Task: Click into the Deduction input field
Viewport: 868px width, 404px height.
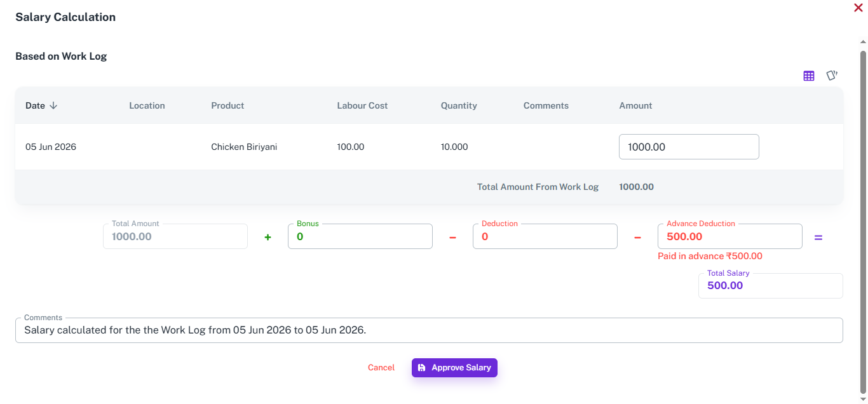Action: pos(545,236)
